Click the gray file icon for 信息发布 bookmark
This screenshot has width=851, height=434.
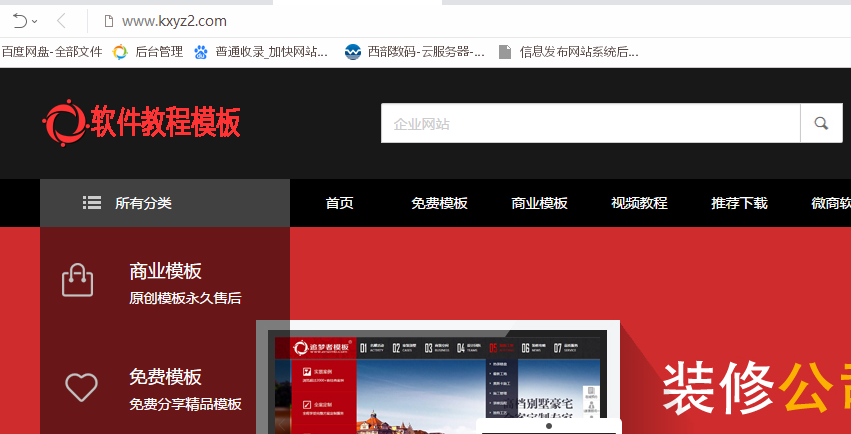505,52
